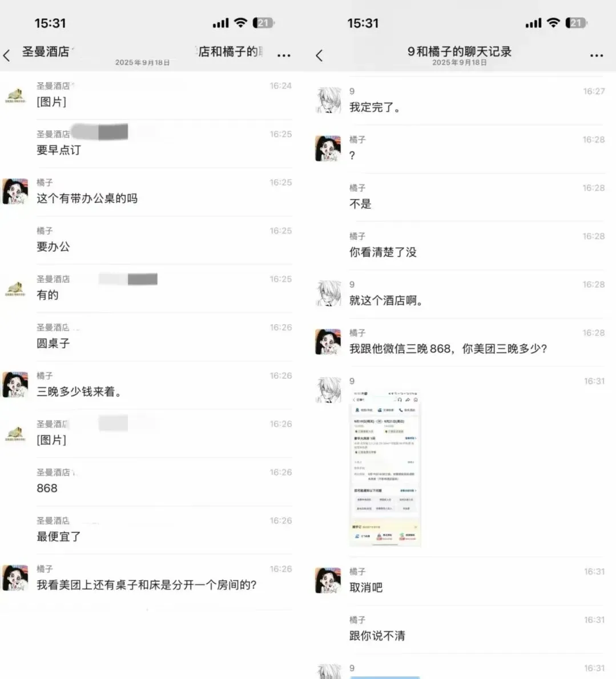Viewport: 616px width, 679px height.
Task: Tap 橘子 avatar beside 取消吧 message
Action: (x=328, y=580)
